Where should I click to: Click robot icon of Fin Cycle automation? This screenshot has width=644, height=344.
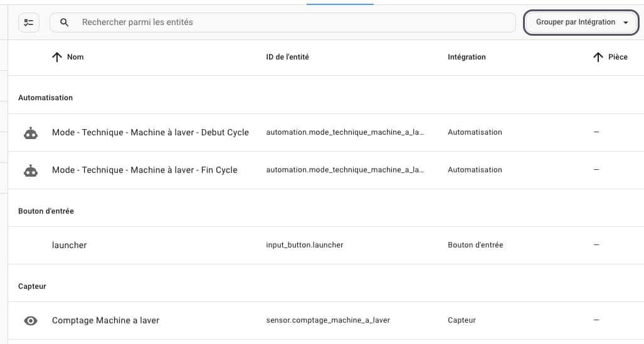click(31, 170)
